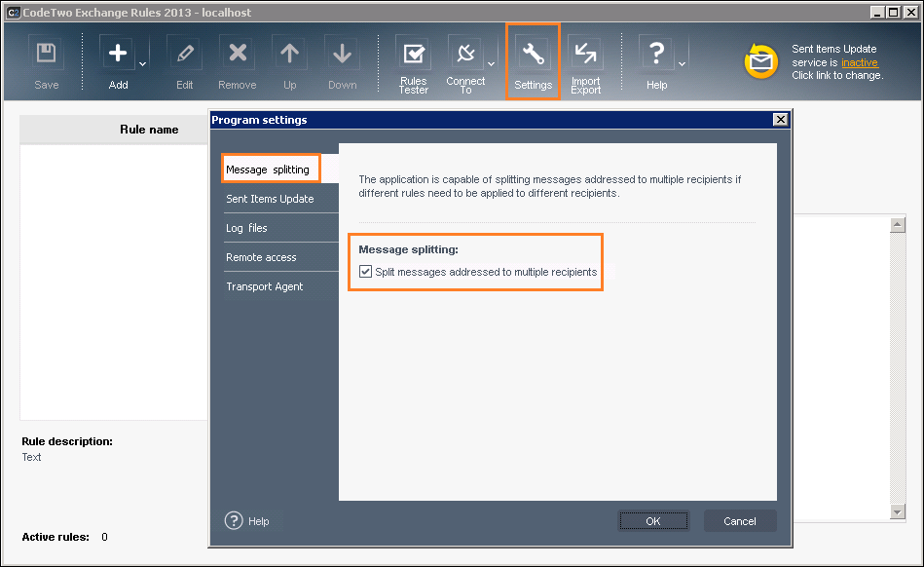Image resolution: width=924 pixels, height=567 pixels.
Task: Click the 'Rule description:' label
Action: pos(67,441)
